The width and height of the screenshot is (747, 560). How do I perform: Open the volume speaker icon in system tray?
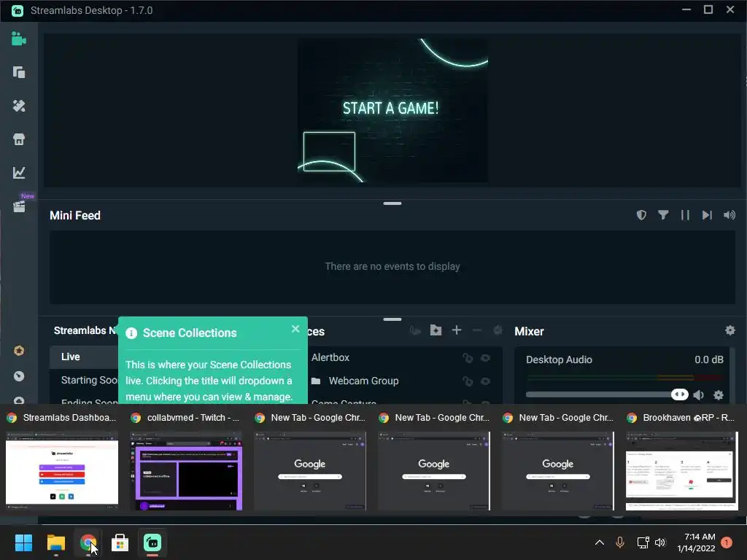pyautogui.click(x=659, y=542)
